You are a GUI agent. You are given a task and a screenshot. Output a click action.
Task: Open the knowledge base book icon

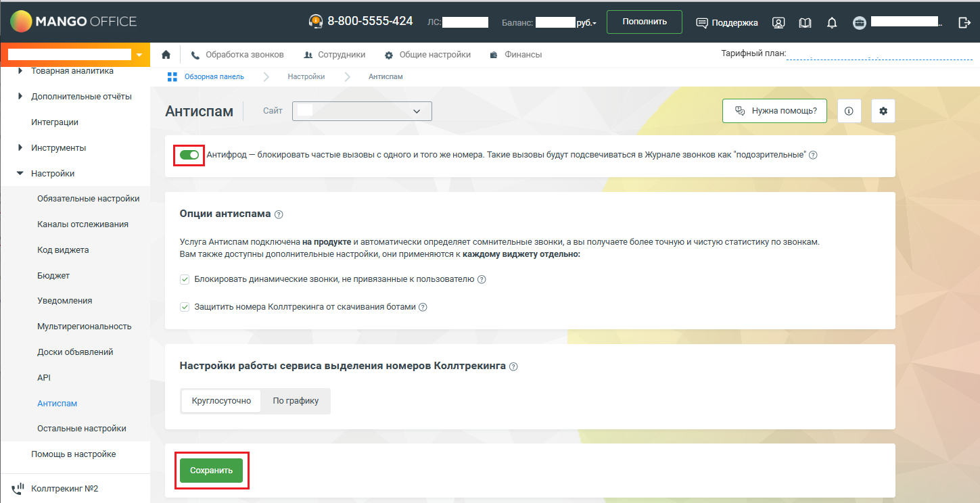pyautogui.click(x=805, y=22)
